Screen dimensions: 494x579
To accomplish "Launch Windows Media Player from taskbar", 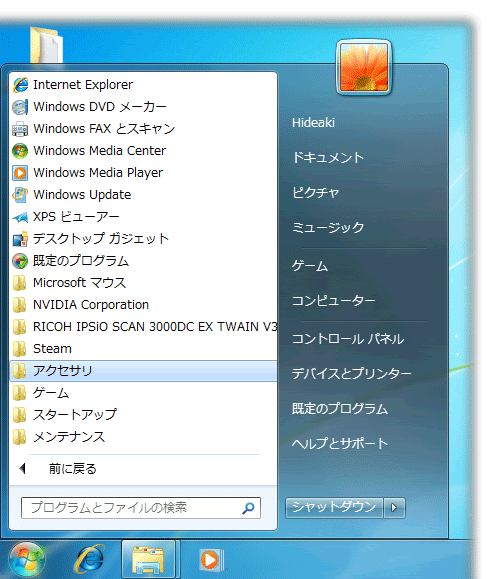I will 211,560.
